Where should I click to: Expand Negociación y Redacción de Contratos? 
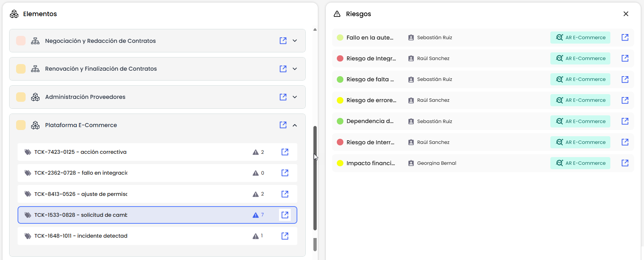click(x=295, y=41)
